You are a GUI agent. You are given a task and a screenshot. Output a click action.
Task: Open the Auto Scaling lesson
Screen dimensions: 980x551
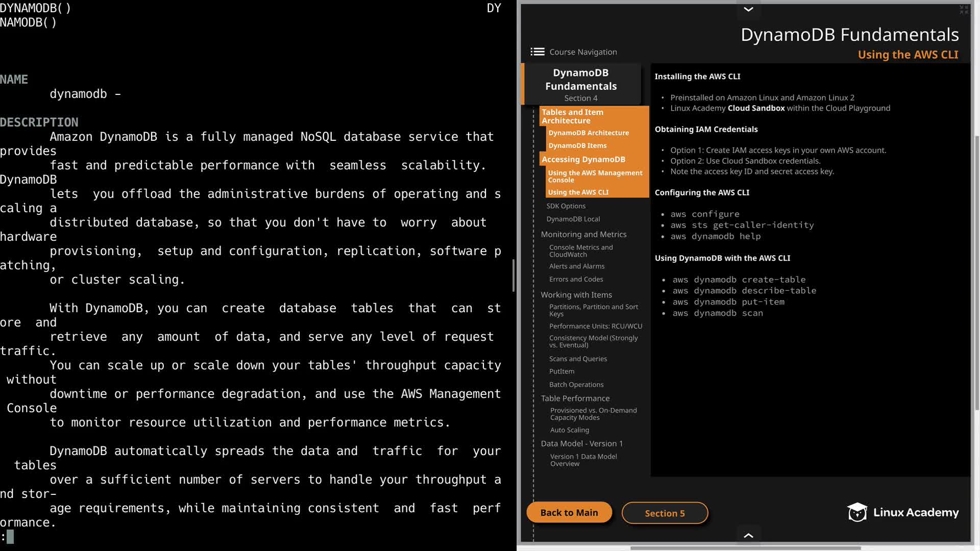click(x=569, y=430)
